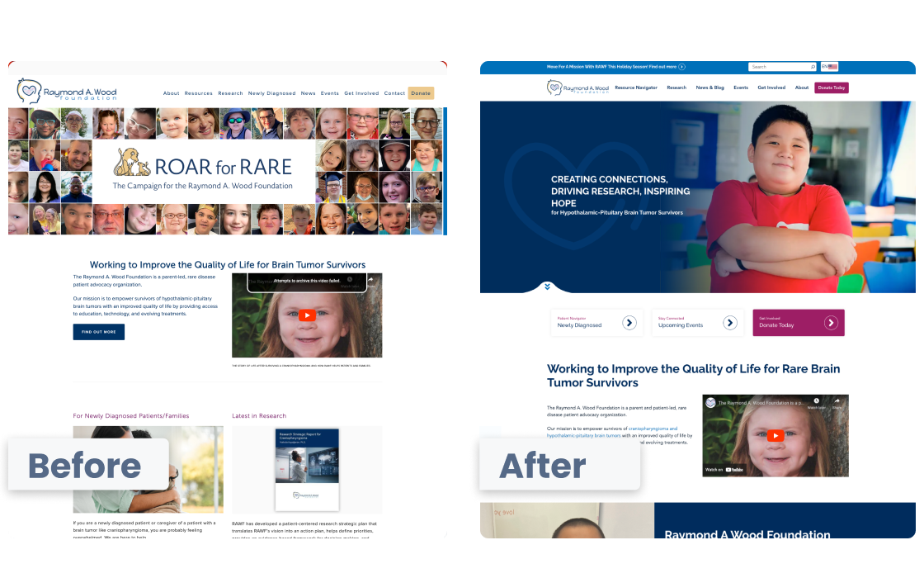Screen dimensions: 924x578
Task: Play the YouTube video in After site
Action: (x=775, y=436)
